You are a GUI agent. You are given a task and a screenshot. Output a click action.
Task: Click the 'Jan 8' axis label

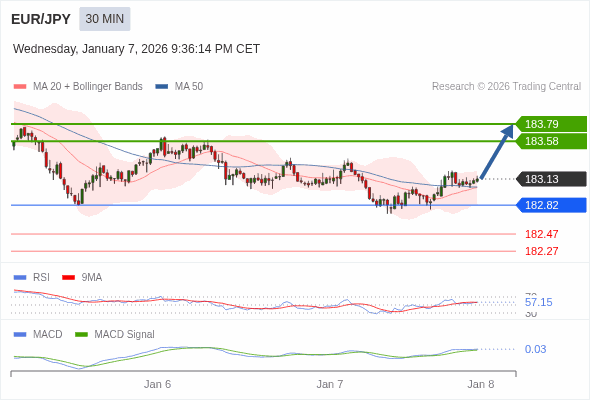[481, 384]
